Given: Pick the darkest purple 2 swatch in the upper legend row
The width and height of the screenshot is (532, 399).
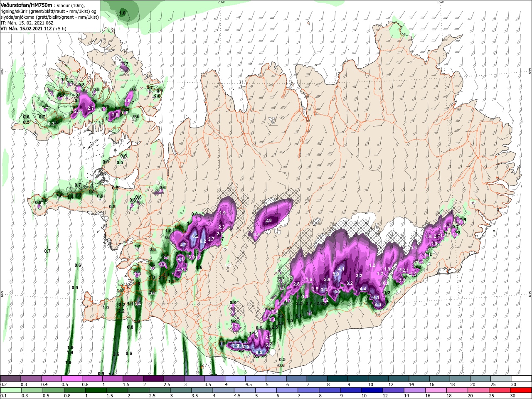Looking at the screenshot, I should [x=153, y=379].
